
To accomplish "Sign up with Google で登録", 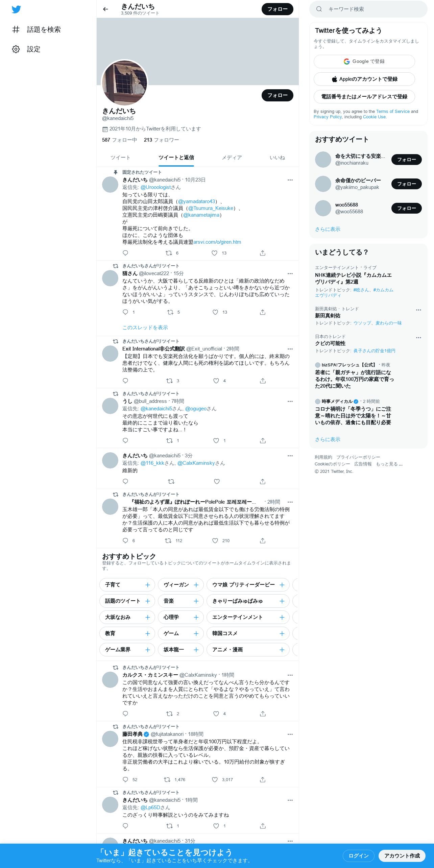I will pos(364,62).
